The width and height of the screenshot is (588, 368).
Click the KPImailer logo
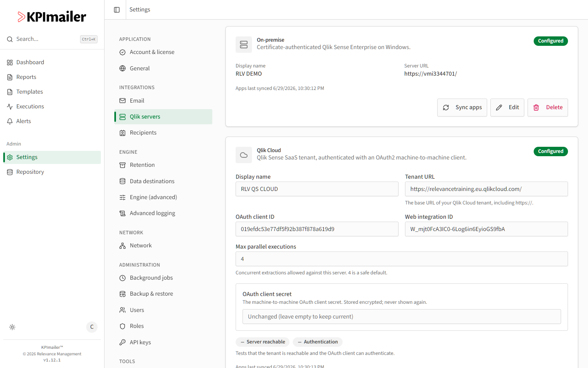click(x=52, y=17)
